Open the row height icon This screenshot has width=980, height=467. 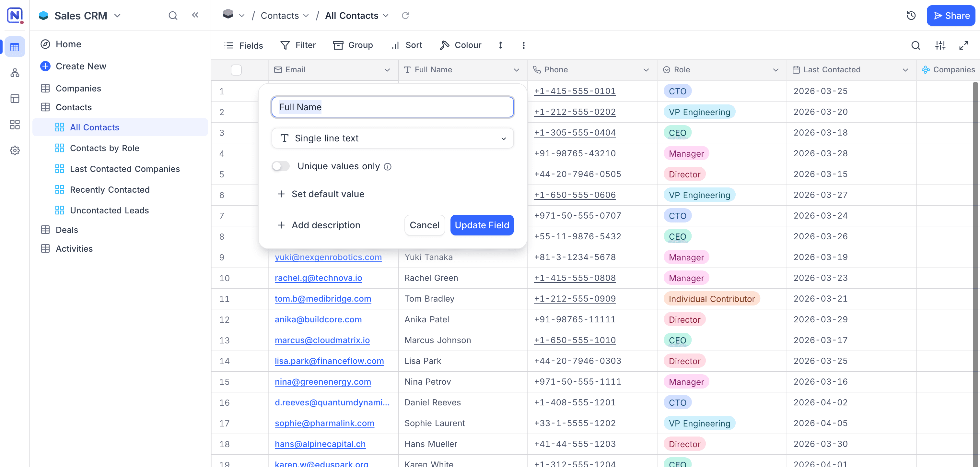click(x=501, y=45)
